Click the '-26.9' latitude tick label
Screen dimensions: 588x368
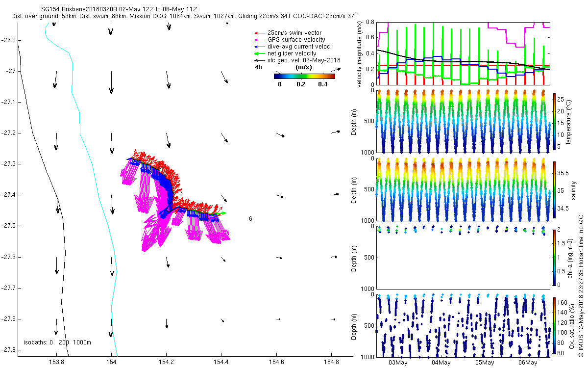[x=8, y=40]
